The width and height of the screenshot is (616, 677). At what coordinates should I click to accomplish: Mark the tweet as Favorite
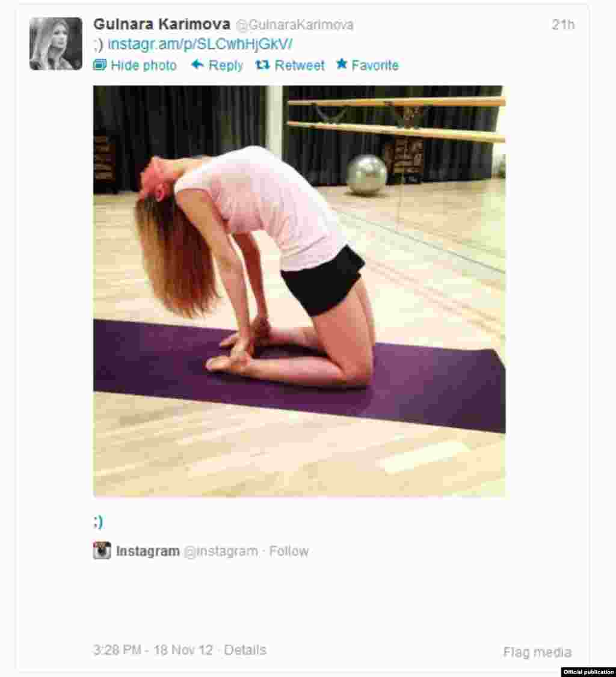pyautogui.click(x=368, y=65)
